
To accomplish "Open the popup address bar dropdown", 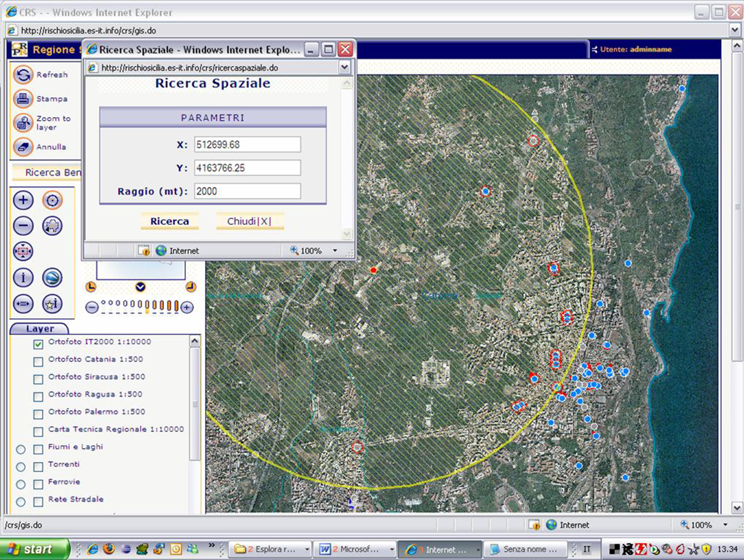I will tap(344, 67).
